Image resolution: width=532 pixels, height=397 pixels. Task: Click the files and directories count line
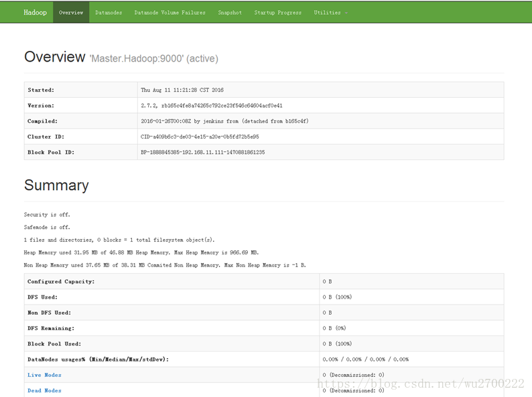tap(119, 240)
